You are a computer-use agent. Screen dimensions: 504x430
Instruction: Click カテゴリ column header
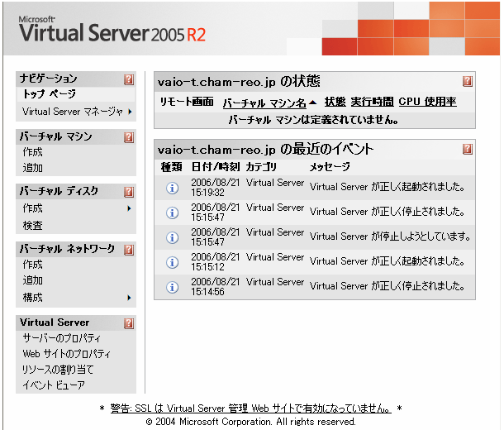261,167
